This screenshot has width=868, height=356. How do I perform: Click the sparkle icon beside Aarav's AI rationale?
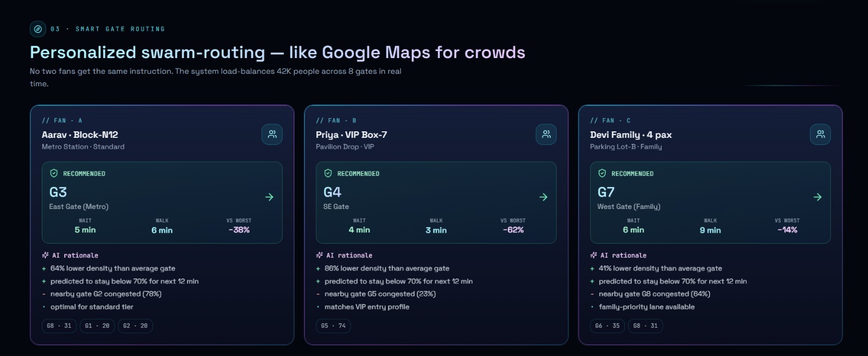pos(46,255)
